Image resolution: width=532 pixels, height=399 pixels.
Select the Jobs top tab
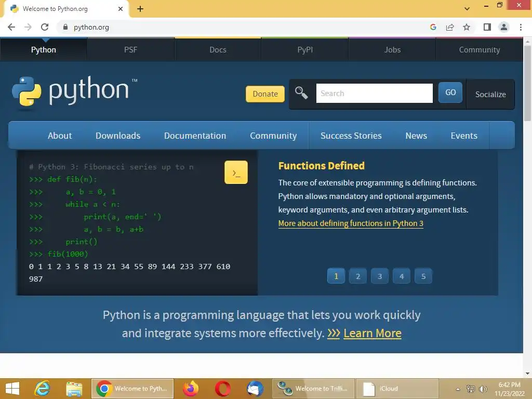coord(392,49)
